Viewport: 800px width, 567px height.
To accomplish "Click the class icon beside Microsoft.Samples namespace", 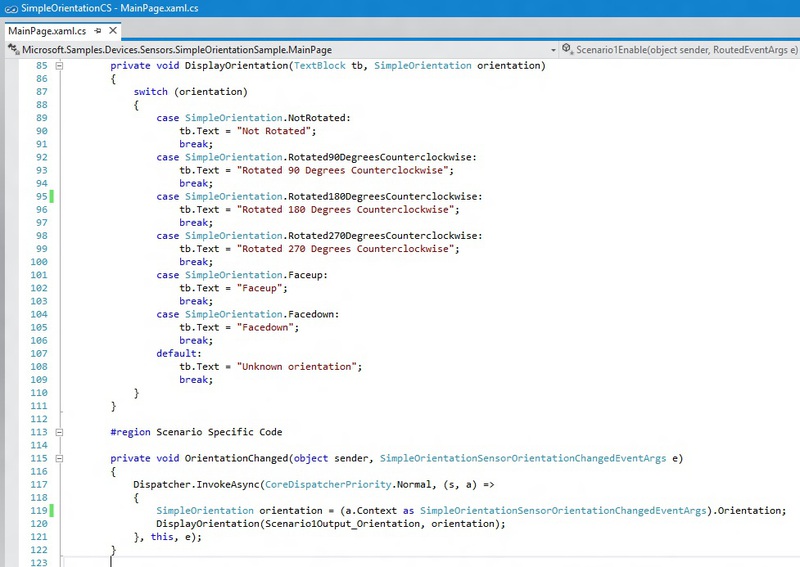I will [x=13, y=49].
